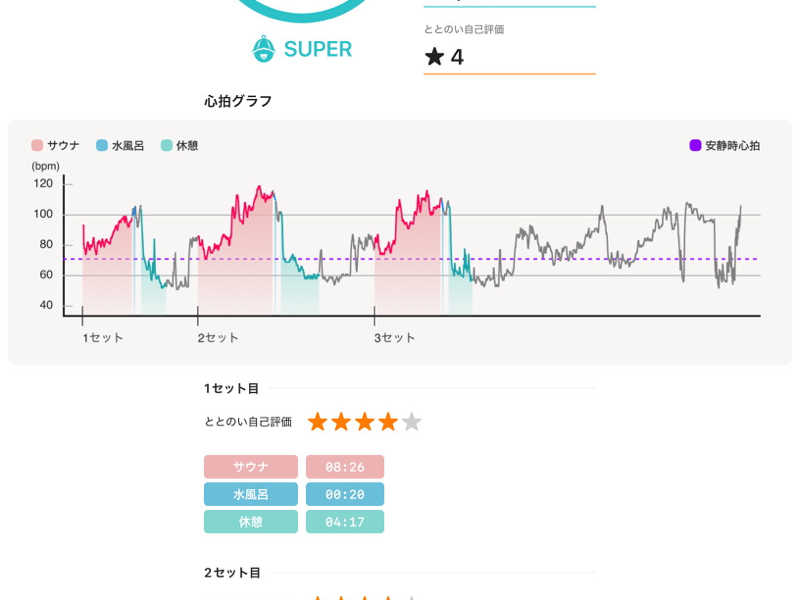Click the sauna duration 08:26 value

(x=344, y=467)
